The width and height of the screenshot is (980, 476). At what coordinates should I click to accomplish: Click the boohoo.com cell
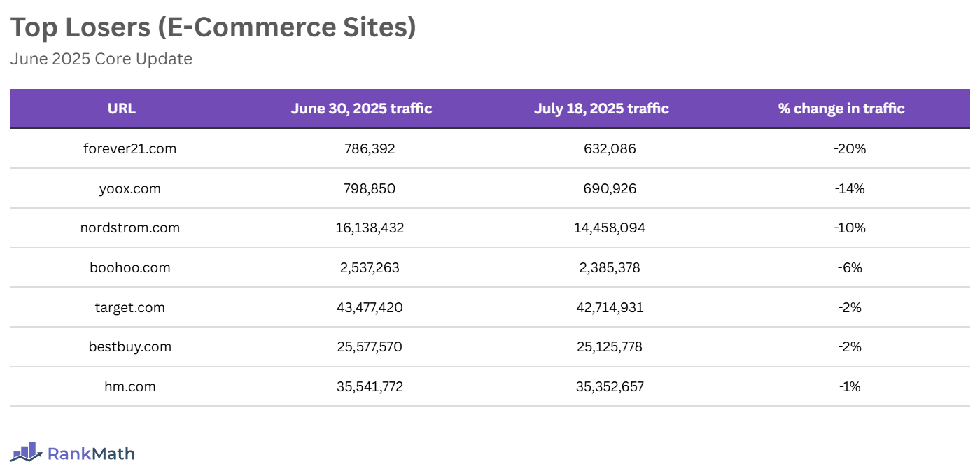point(129,267)
